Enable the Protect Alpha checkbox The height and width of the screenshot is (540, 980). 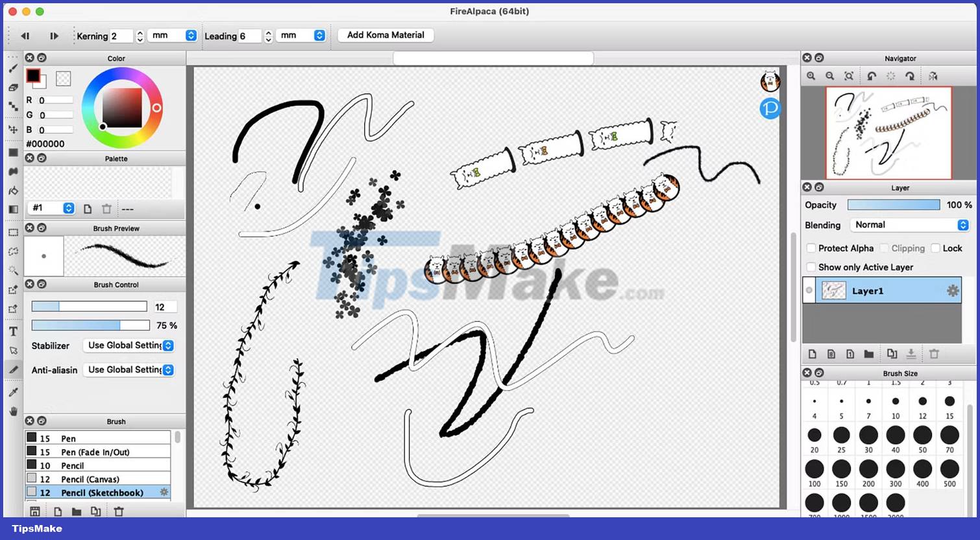coord(811,248)
